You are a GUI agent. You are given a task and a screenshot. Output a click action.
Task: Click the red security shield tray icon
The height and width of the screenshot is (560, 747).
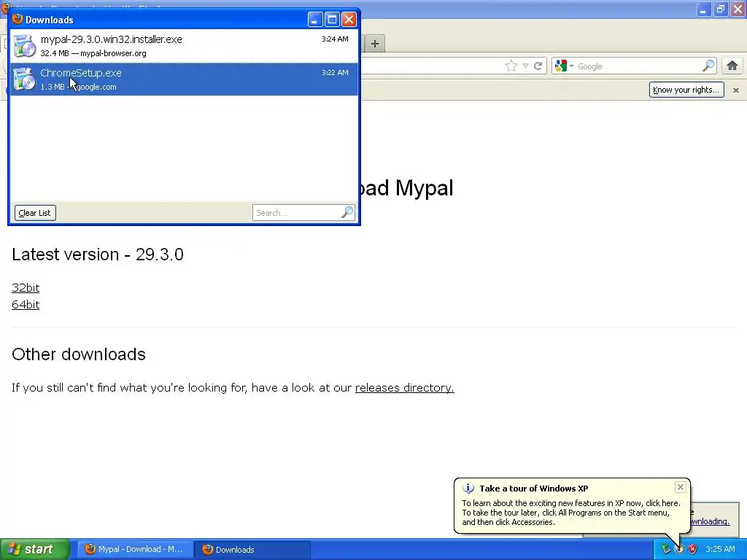pyautogui.click(x=693, y=550)
